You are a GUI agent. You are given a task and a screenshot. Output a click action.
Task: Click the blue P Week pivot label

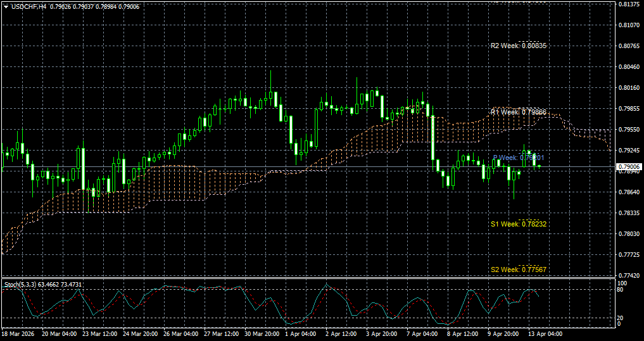click(x=519, y=157)
